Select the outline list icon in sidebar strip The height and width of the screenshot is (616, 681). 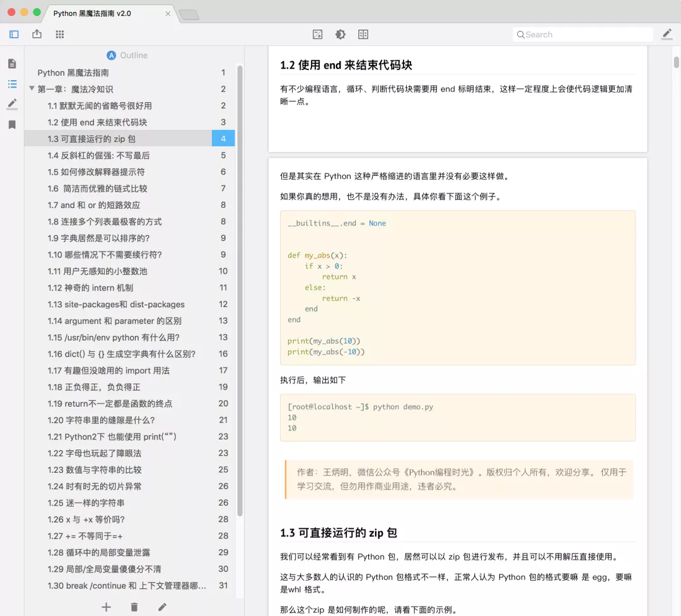[12, 84]
